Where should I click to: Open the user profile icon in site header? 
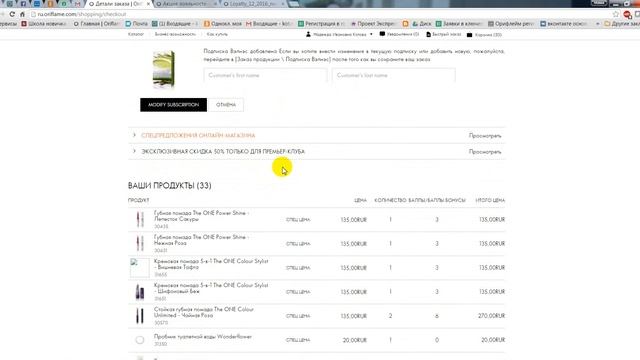click(x=308, y=34)
